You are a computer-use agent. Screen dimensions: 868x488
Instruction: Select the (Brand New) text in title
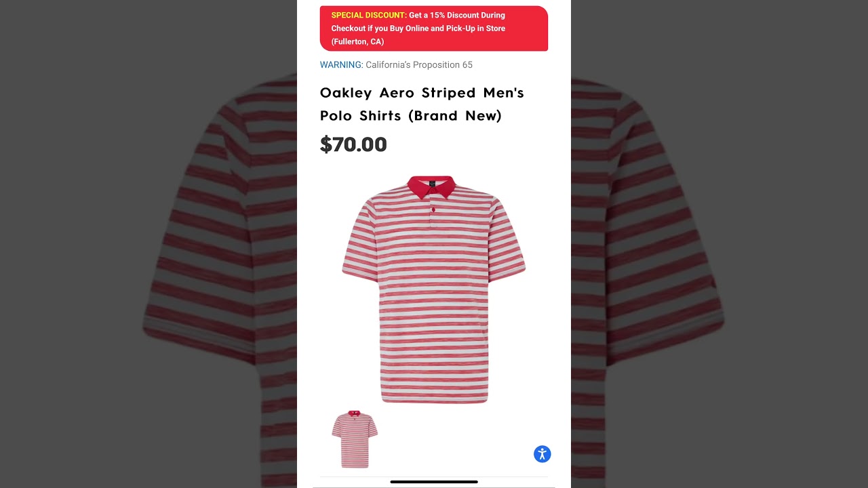point(454,116)
